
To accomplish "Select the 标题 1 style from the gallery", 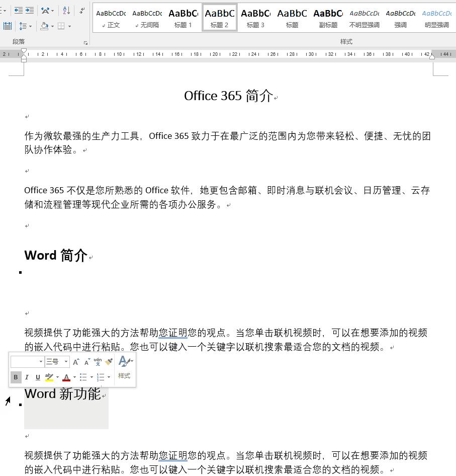I will (183, 17).
